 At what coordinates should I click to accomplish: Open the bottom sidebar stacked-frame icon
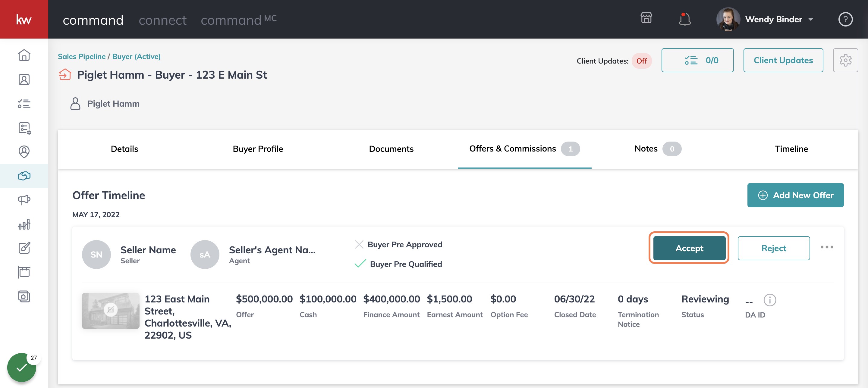[x=24, y=296]
